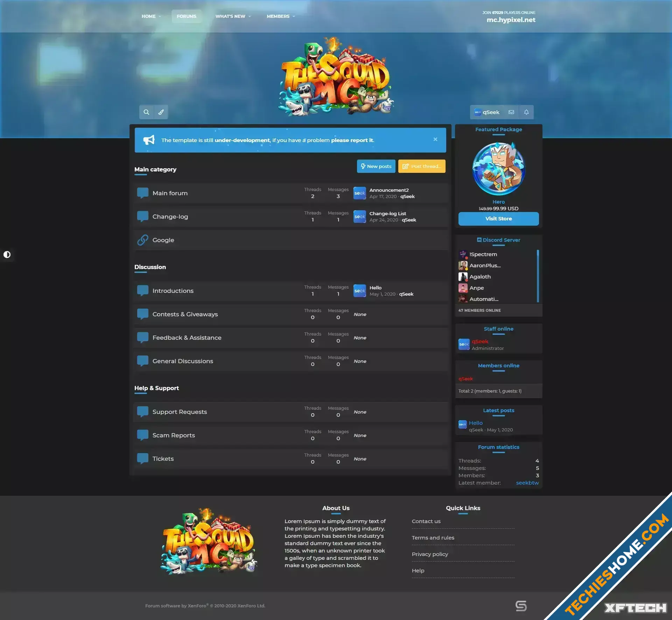Click the footer style logo icon
The height and width of the screenshot is (620, 672).
[x=521, y=606]
